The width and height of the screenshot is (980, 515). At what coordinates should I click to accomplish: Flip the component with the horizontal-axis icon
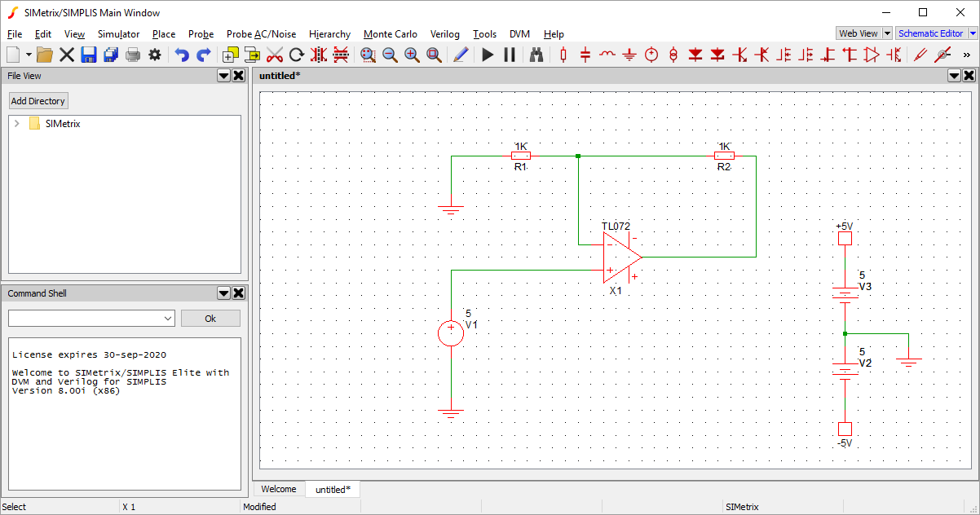pos(341,55)
